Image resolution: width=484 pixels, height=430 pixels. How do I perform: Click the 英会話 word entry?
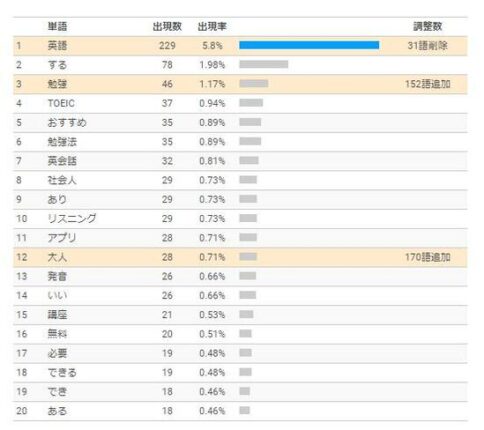point(62,161)
